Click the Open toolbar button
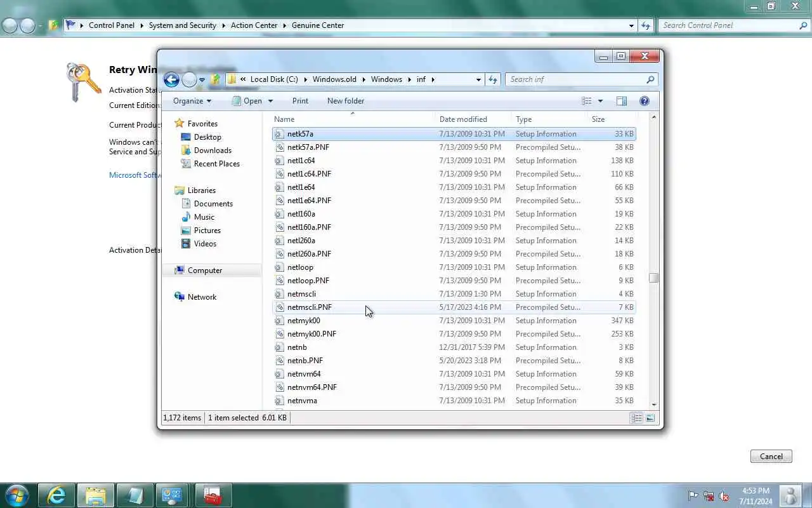Viewport: 812px width, 508px height. click(x=247, y=101)
